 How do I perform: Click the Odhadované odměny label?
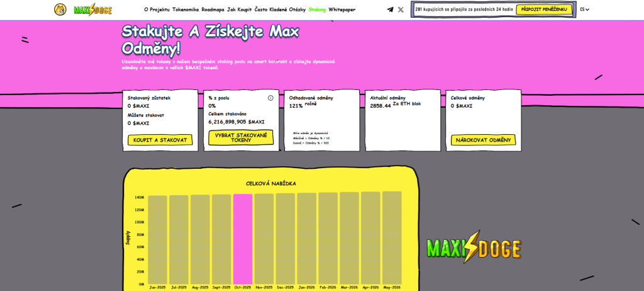311,98
